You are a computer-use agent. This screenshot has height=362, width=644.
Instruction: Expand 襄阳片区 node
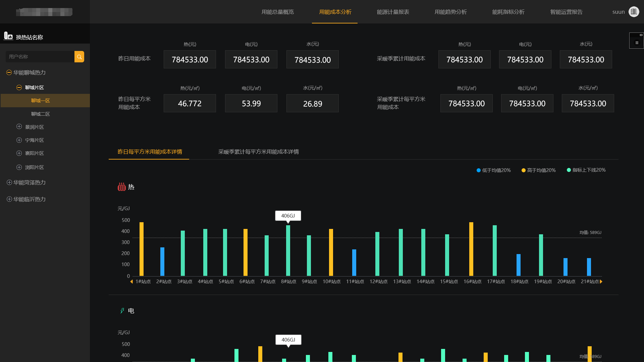(19, 153)
